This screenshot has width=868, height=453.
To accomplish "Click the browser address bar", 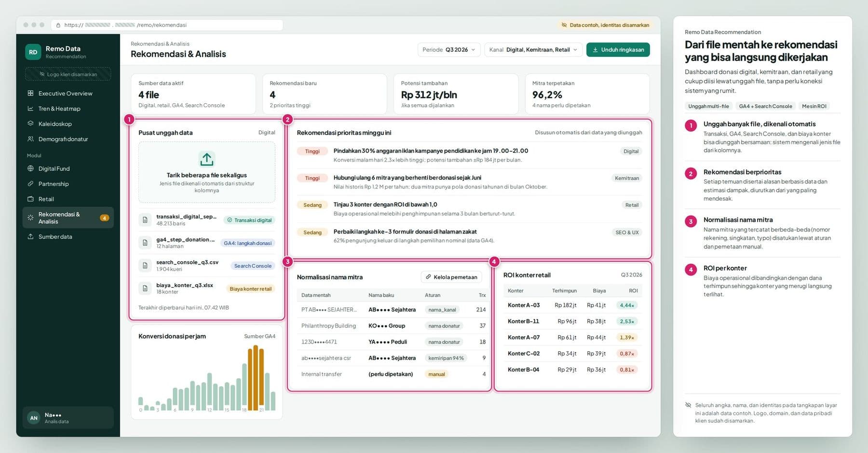I will (167, 25).
